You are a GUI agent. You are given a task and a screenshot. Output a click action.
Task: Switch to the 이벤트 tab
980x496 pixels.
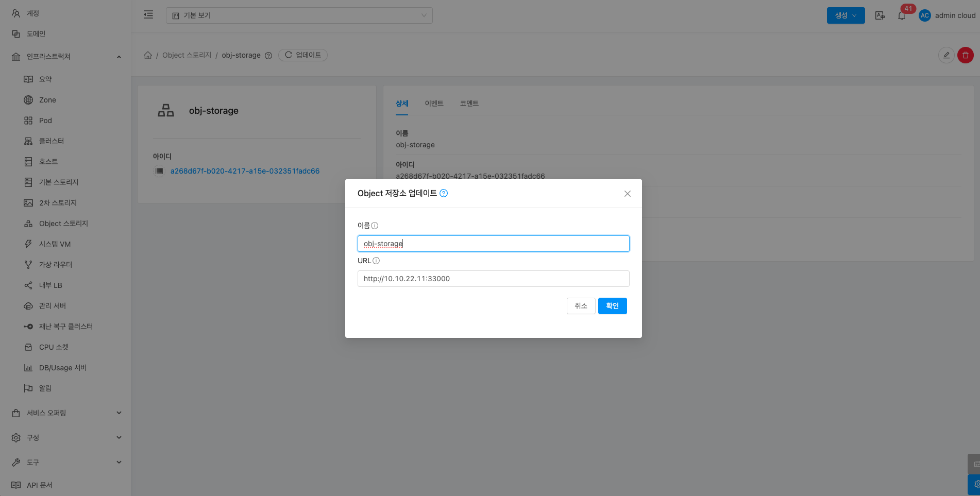[x=434, y=104]
